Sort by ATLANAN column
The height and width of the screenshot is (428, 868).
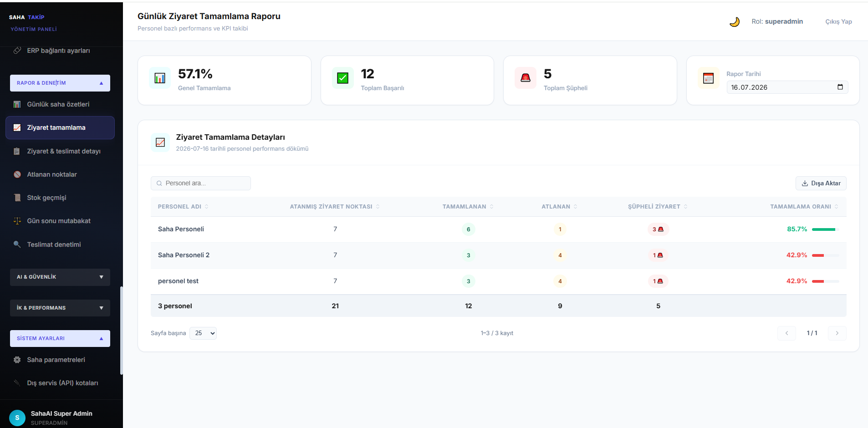pyautogui.click(x=560, y=206)
